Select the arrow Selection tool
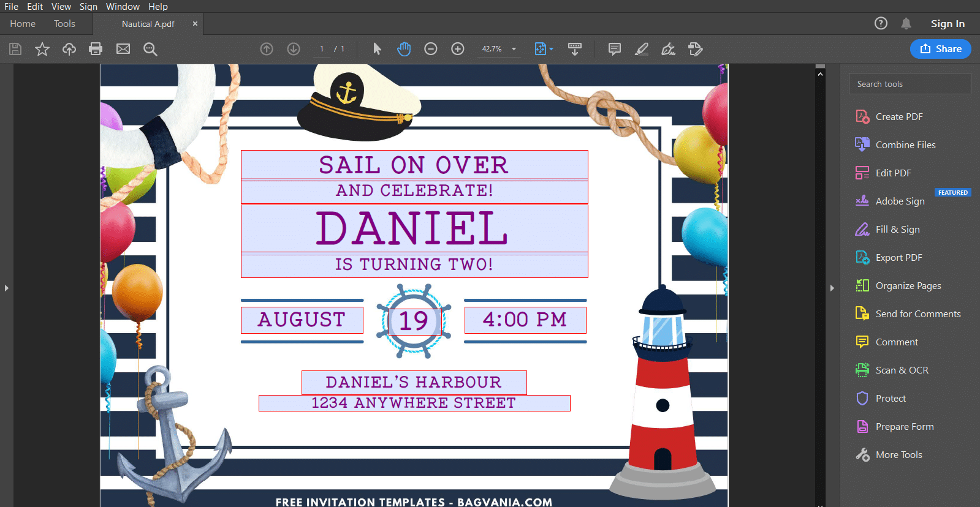Screen dimensions: 980x507 point(377,49)
